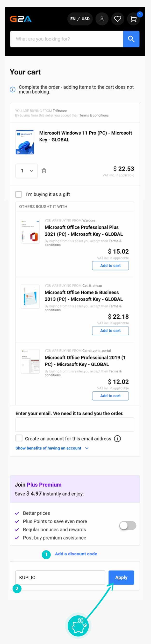Viewport: 151px width, 644px height.
Task: Enable the Plus Premium toggle switch
Action: pos(128,526)
